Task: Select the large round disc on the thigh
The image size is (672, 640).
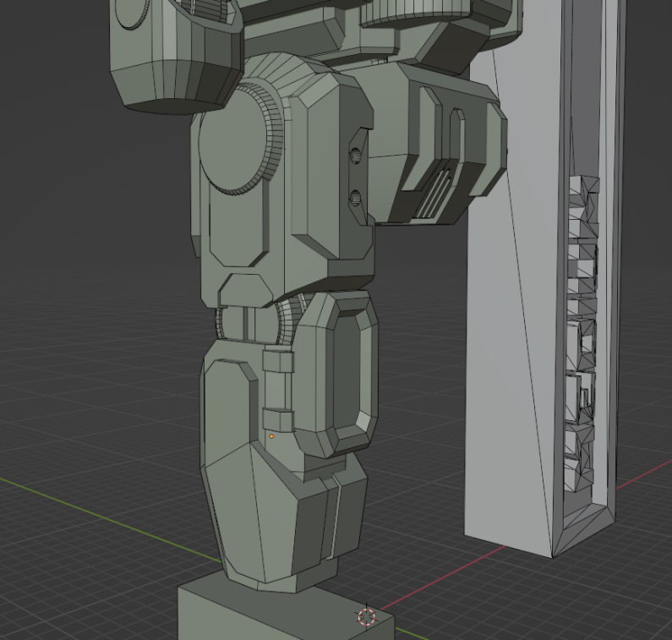Action: (x=232, y=140)
